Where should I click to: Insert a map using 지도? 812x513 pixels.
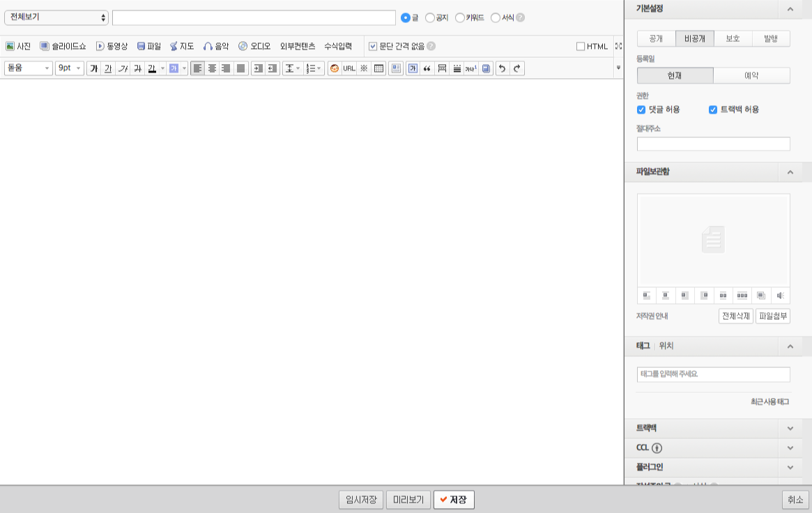(x=182, y=47)
